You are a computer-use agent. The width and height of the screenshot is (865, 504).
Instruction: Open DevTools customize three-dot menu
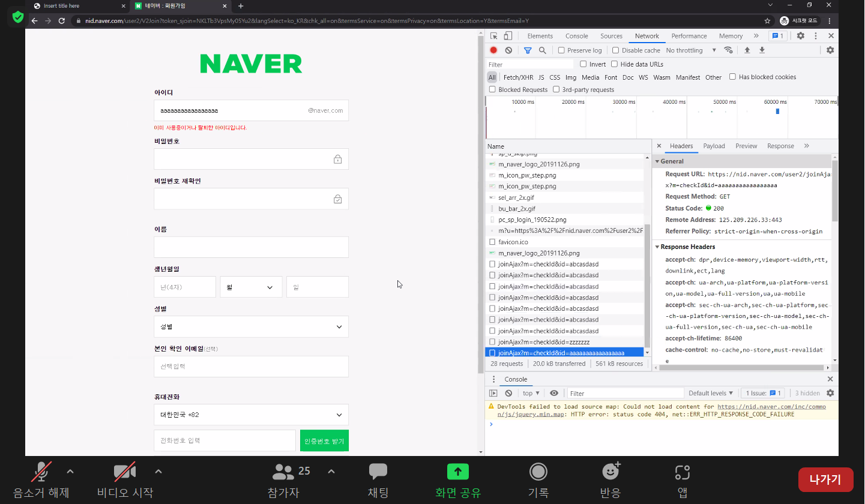point(816,36)
